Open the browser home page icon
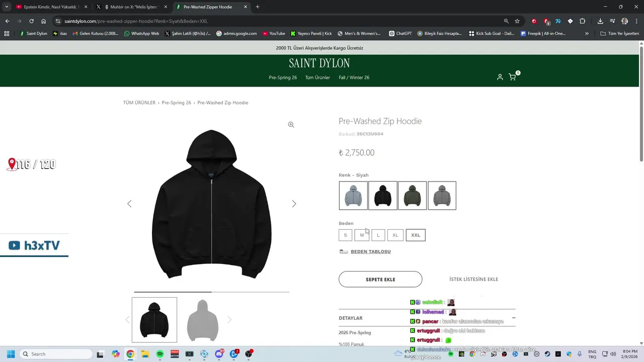 (43, 21)
